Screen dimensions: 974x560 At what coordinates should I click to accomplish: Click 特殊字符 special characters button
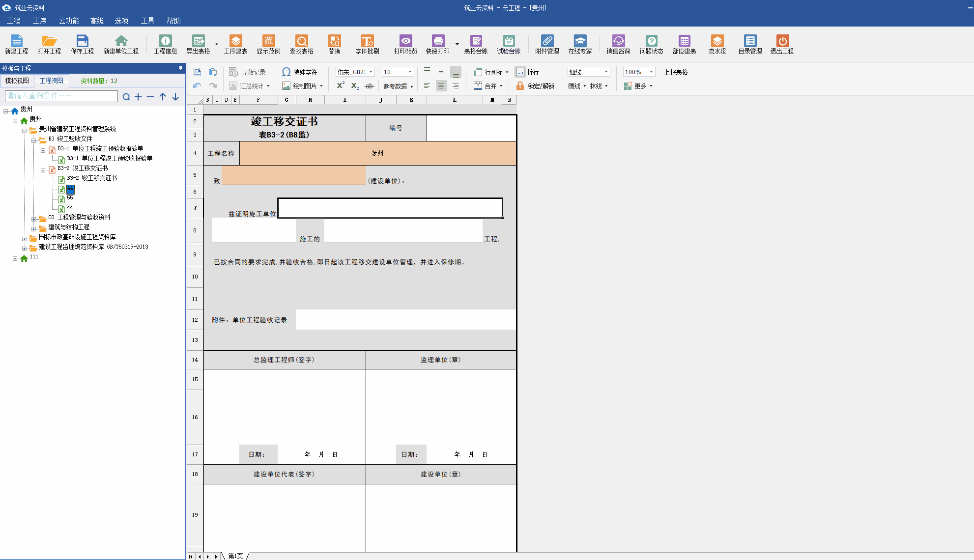coord(300,72)
